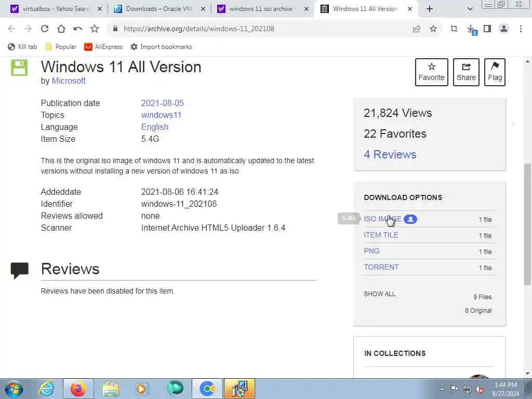Go to the browser home page icon
The width and height of the screenshot is (532, 399).
(61, 29)
